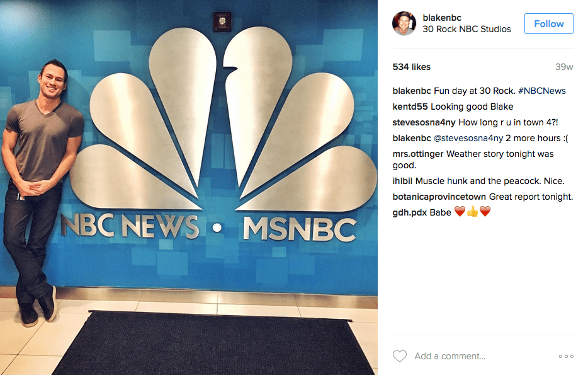Screen dimensions: 588x375
Task: Open the gdh.pdx profile
Action: coord(409,212)
